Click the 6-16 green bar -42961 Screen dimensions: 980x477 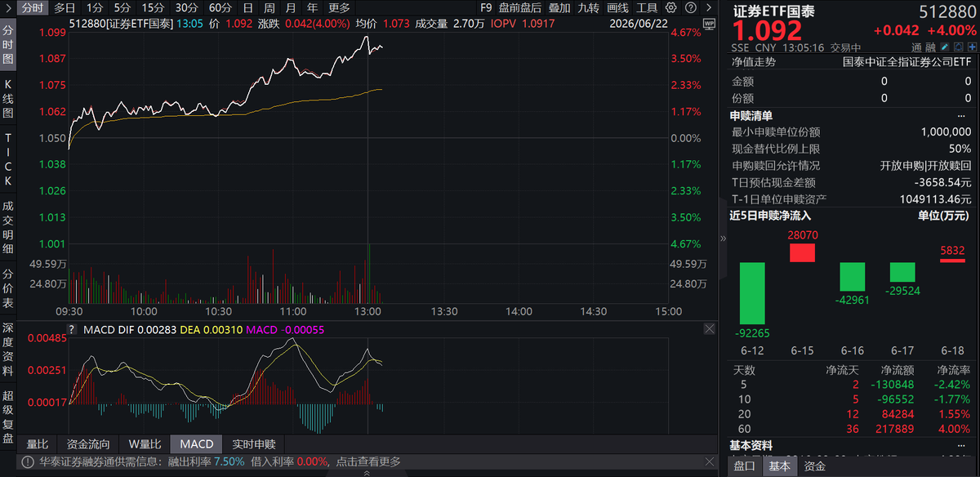click(853, 277)
